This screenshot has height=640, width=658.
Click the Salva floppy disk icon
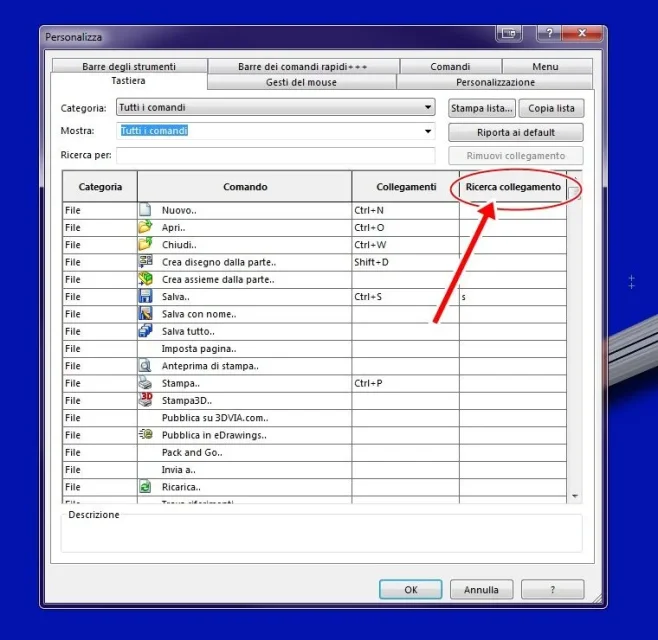145,296
